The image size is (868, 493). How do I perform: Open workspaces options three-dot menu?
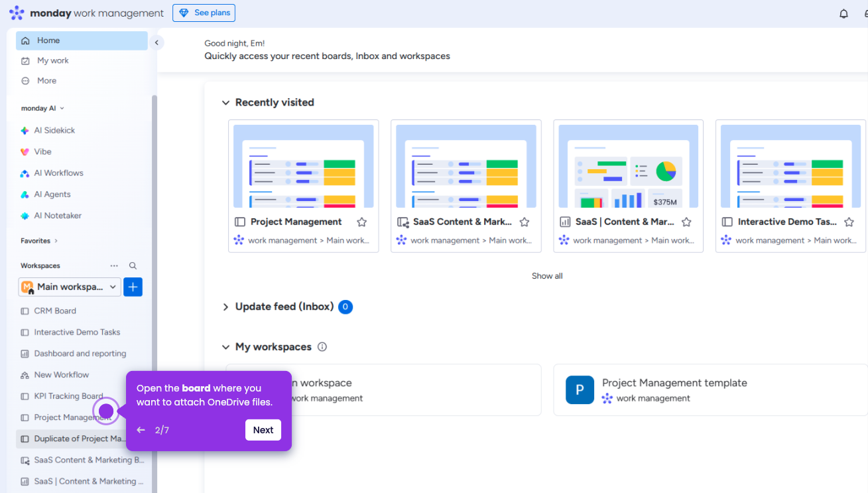point(114,265)
